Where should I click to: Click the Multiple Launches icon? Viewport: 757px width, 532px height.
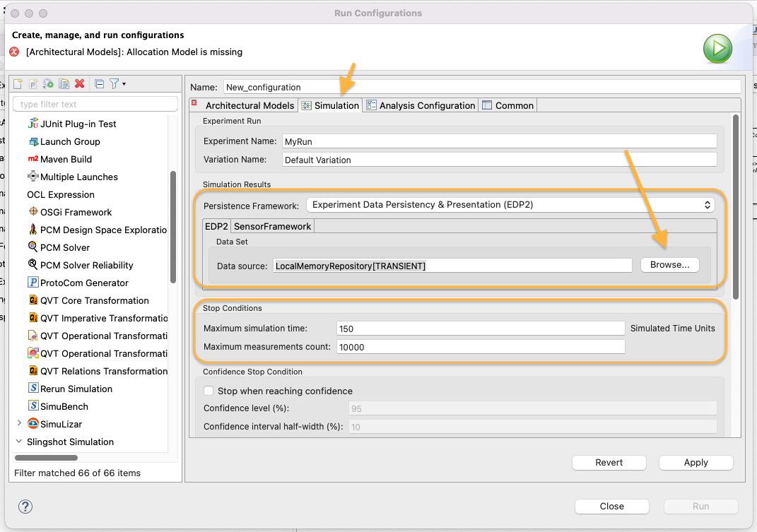[x=33, y=176]
